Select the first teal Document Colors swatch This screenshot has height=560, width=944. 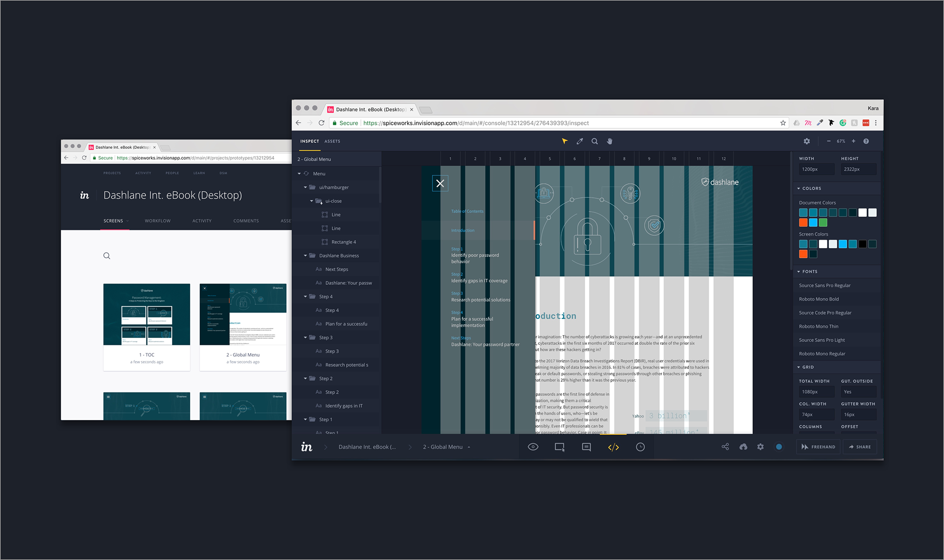[x=803, y=213]
